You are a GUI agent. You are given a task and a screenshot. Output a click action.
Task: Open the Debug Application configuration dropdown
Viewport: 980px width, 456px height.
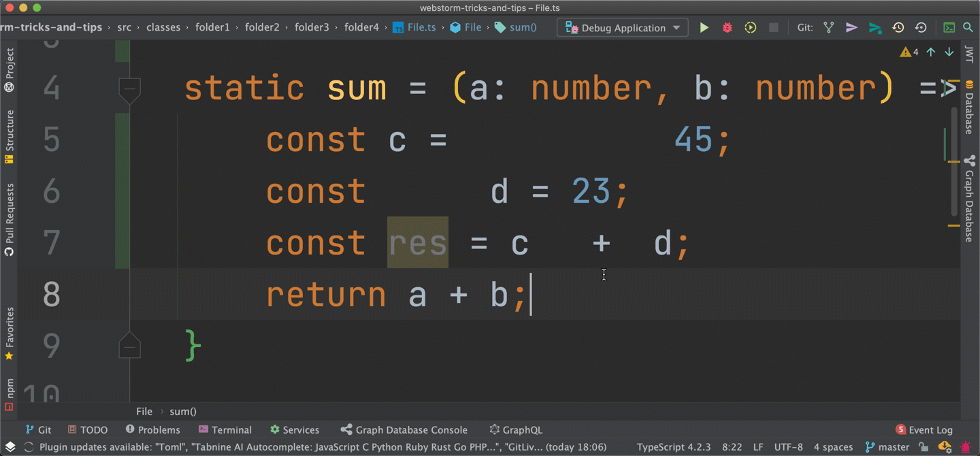(x=623, y=28)
